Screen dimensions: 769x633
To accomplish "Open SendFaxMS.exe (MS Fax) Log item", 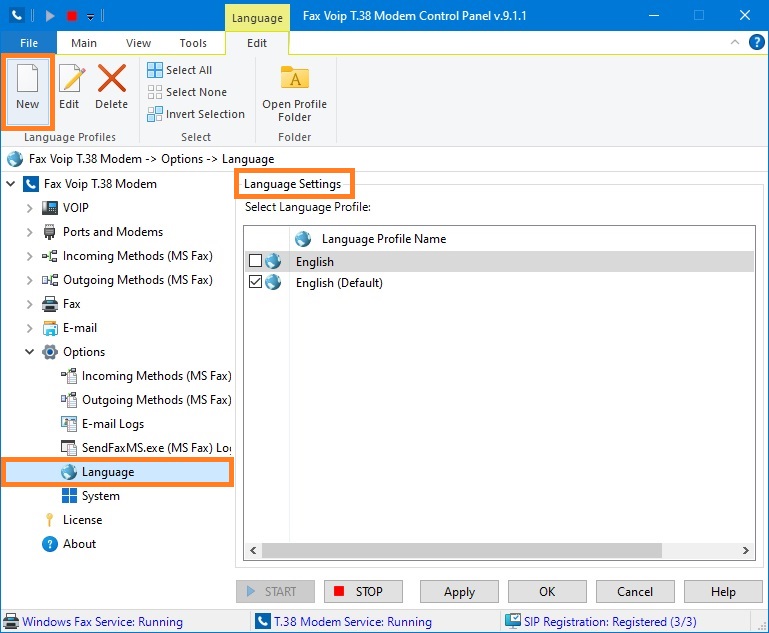I will [x=146, y=448].
